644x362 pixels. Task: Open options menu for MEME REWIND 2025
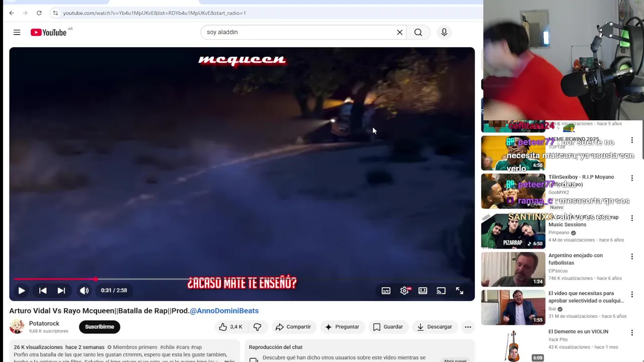point(632,140)
